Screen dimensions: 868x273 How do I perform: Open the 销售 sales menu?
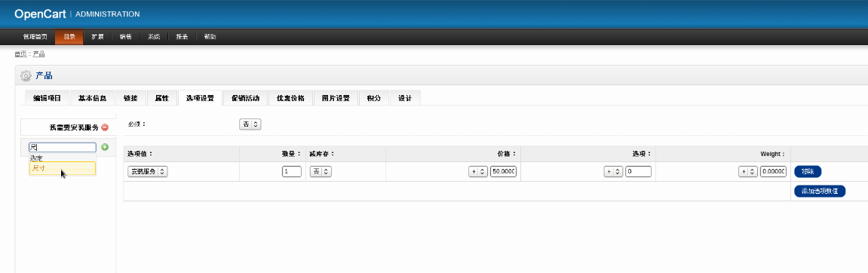[x=126, y=37]
